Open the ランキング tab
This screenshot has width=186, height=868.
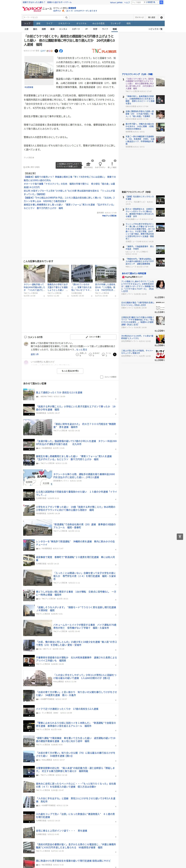(x=115, y=24)
